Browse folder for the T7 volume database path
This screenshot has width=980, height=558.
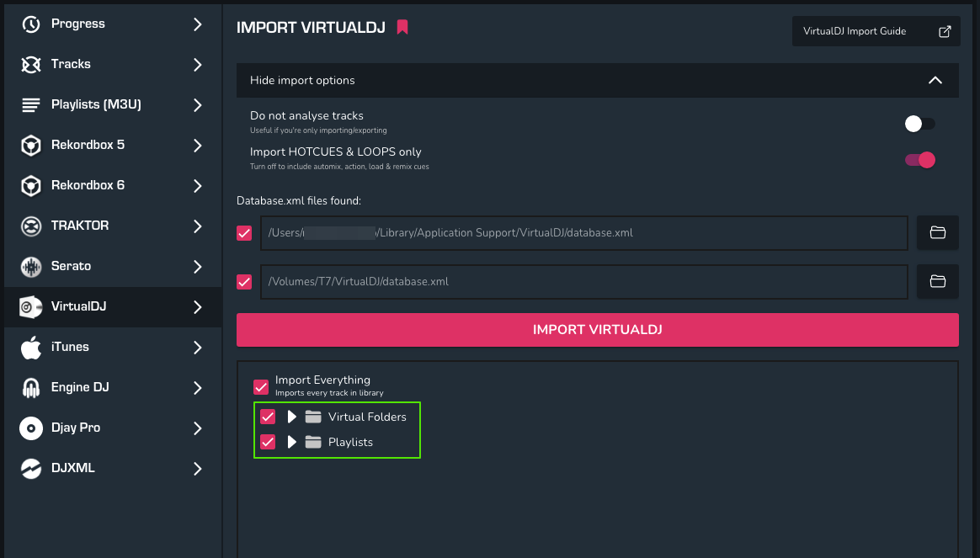pos(938,281)
